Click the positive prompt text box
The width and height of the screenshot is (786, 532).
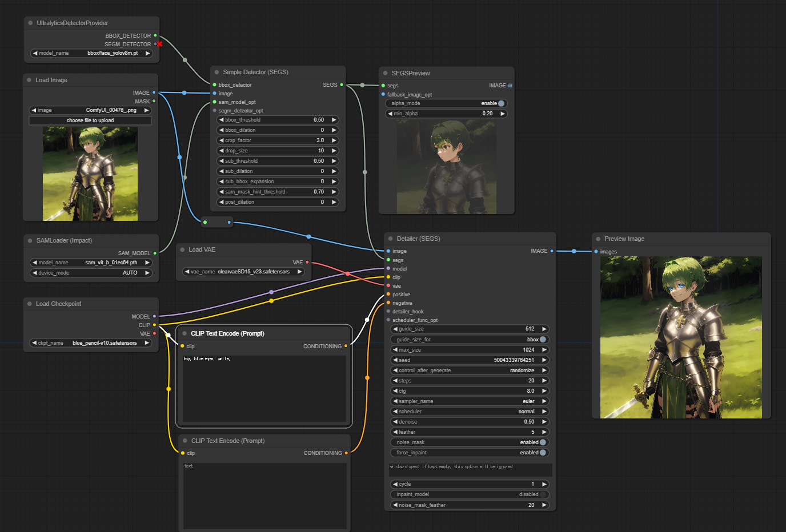tap(264, 388)
